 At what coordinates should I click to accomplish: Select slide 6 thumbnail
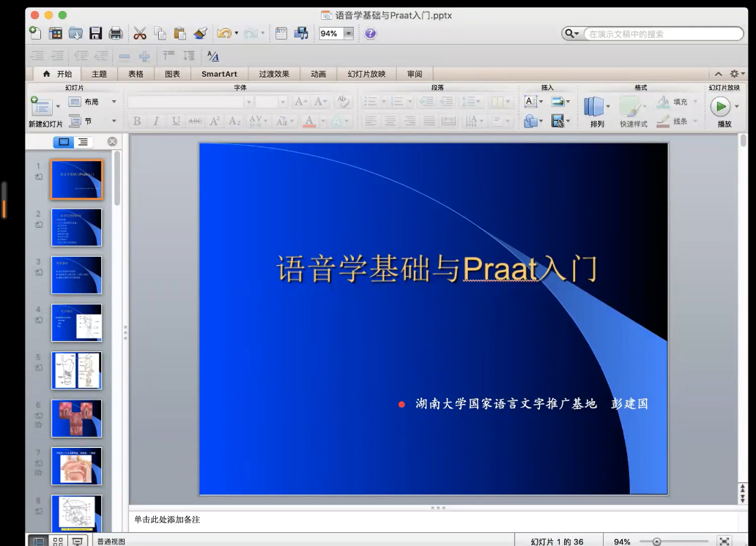click(77, 419)
